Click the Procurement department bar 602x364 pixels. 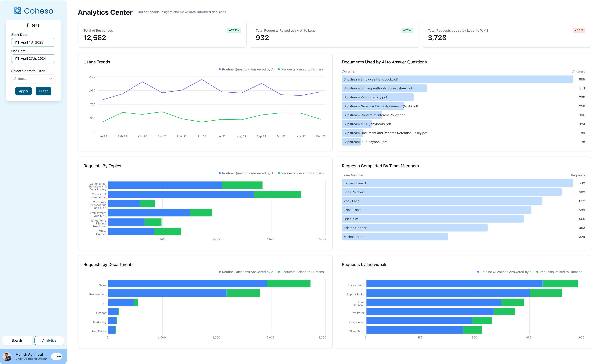184,293
